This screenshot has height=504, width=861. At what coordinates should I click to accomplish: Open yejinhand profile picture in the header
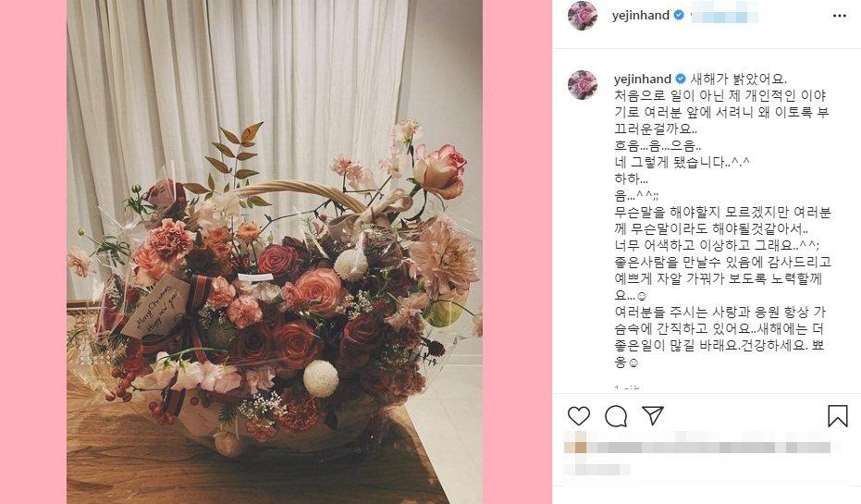[582, 16]
